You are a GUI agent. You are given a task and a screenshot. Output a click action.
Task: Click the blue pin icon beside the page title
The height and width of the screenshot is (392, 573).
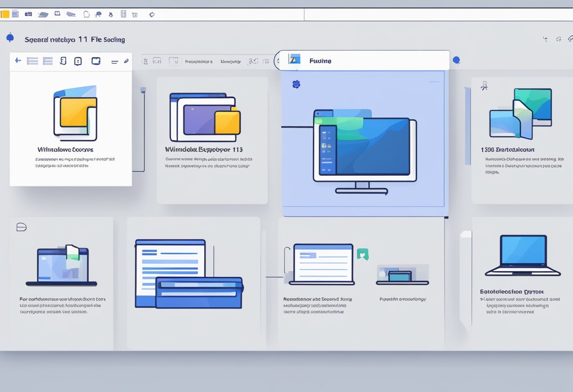10,38
